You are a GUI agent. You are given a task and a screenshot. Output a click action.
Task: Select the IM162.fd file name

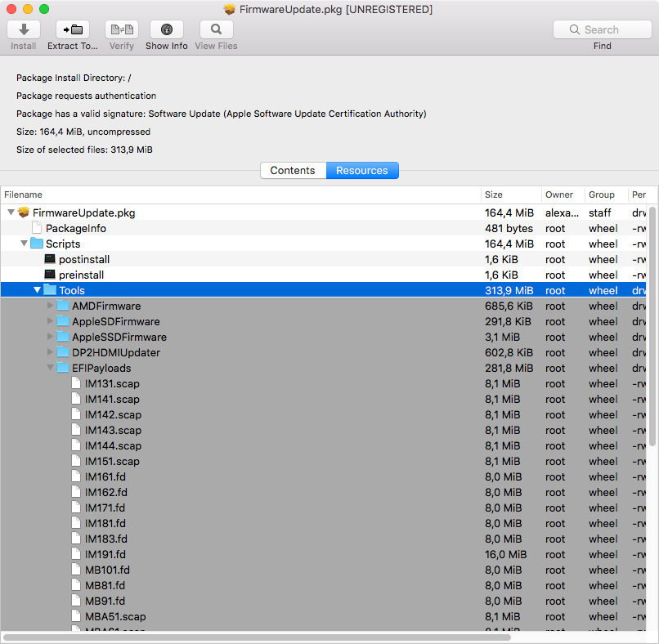pyautogui.click(x=106, y=492)
